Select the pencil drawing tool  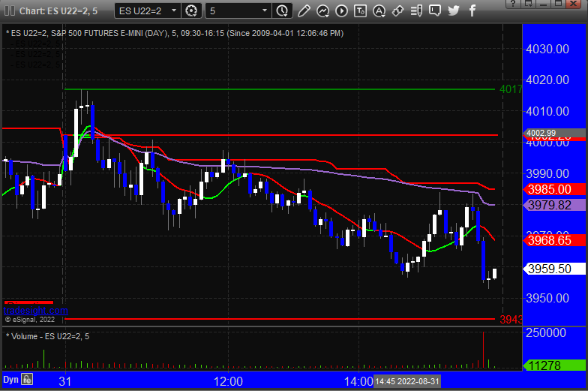(304, 11)
